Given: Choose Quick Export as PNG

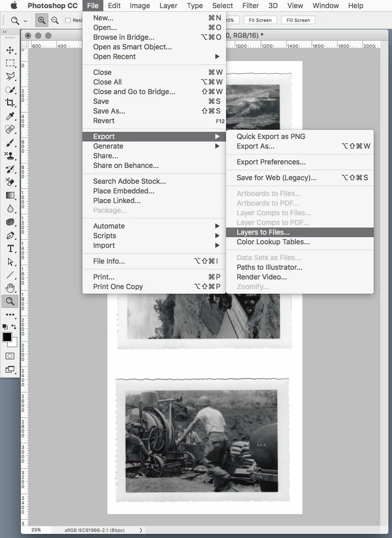Looking at the screenshot, I should [300, 136].
